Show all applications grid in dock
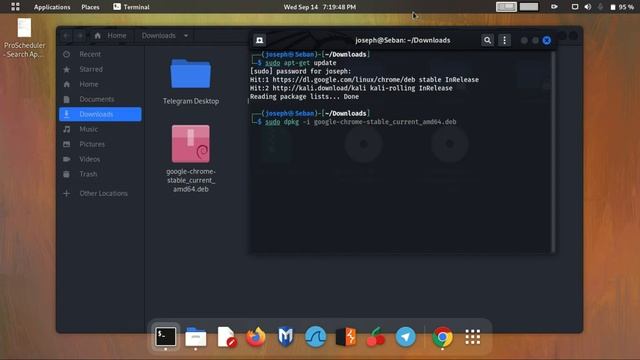The image size is (640, 360). (473, 337)
